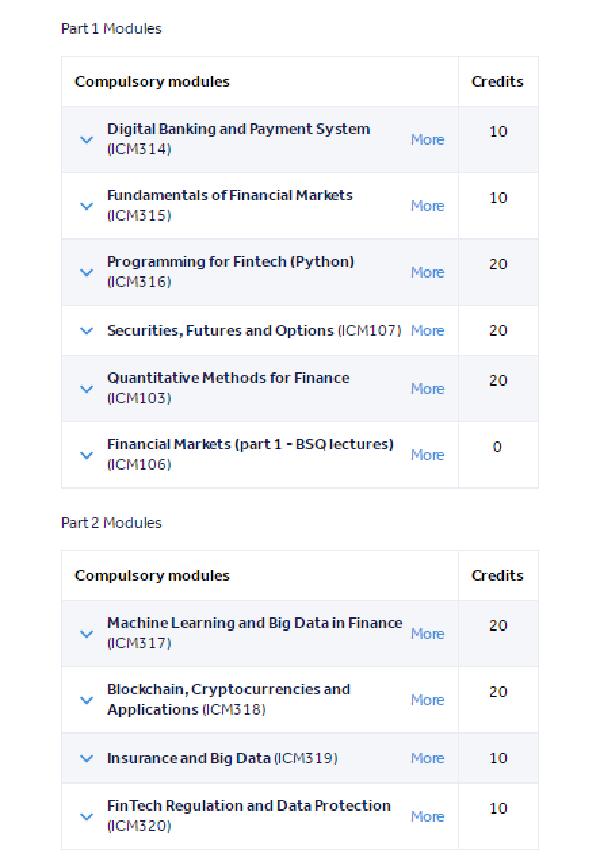Open More link for FinTech Regulation ICM320
The width and height of the screenshot is (600, 865).
point(427,816)
